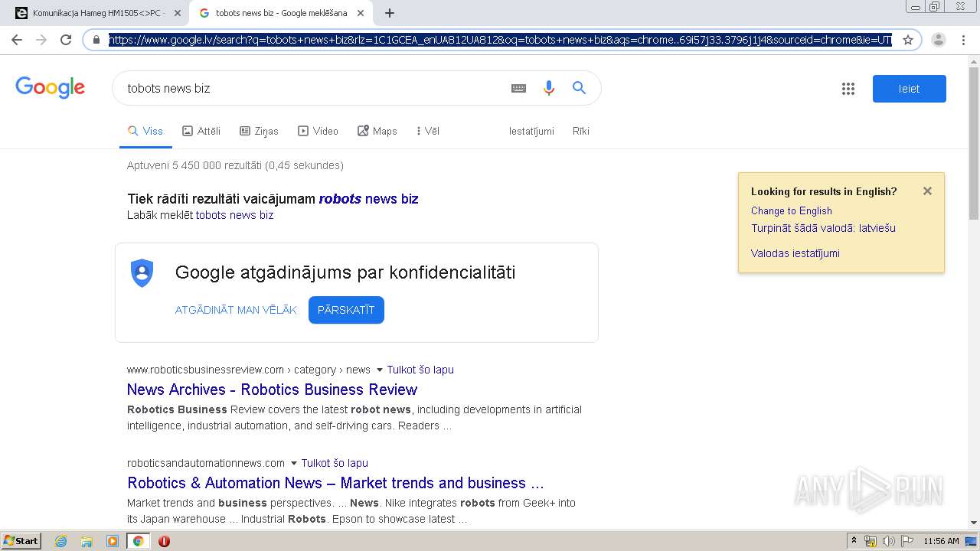Screen dimensions: 980x551
Task: Close the tobots news biz tab
Action: (x=361, y=13)
